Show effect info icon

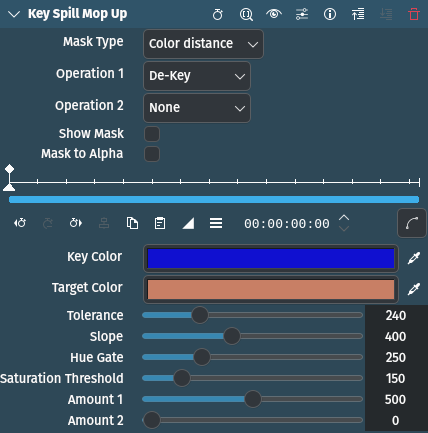pyautogui.click(x=330, y=14)
